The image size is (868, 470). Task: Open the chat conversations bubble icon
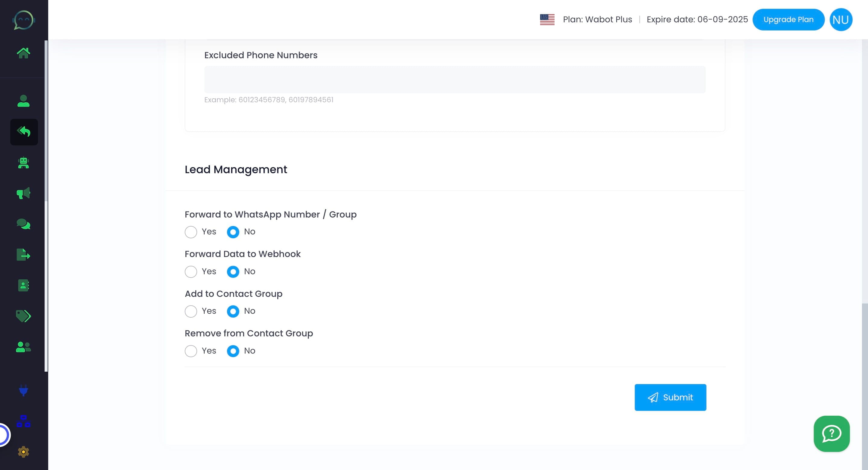click(x=23, y=224)
